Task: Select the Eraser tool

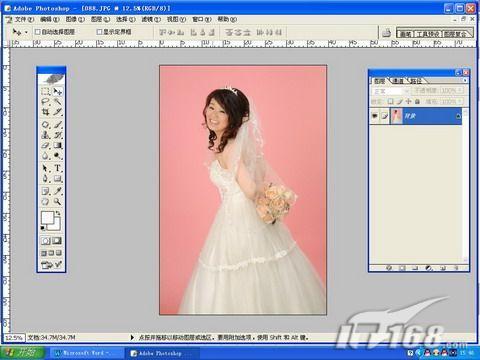Action: click(x=45, y=145)
